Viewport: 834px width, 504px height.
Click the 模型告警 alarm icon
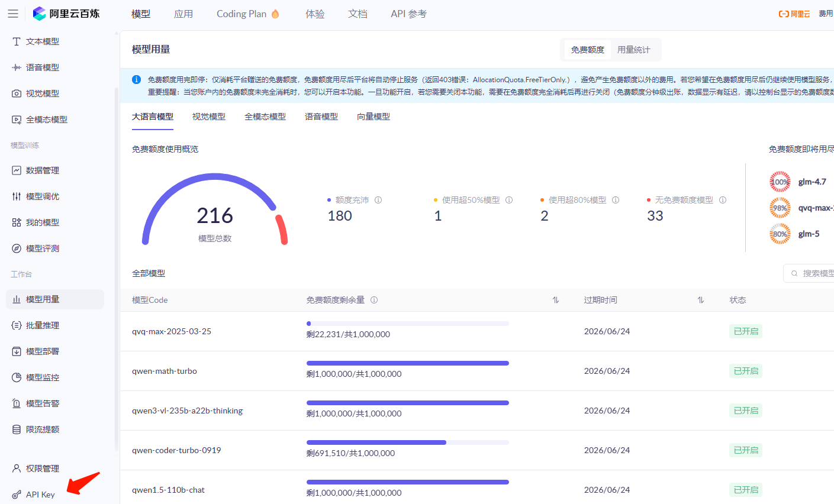coord(17,403)
